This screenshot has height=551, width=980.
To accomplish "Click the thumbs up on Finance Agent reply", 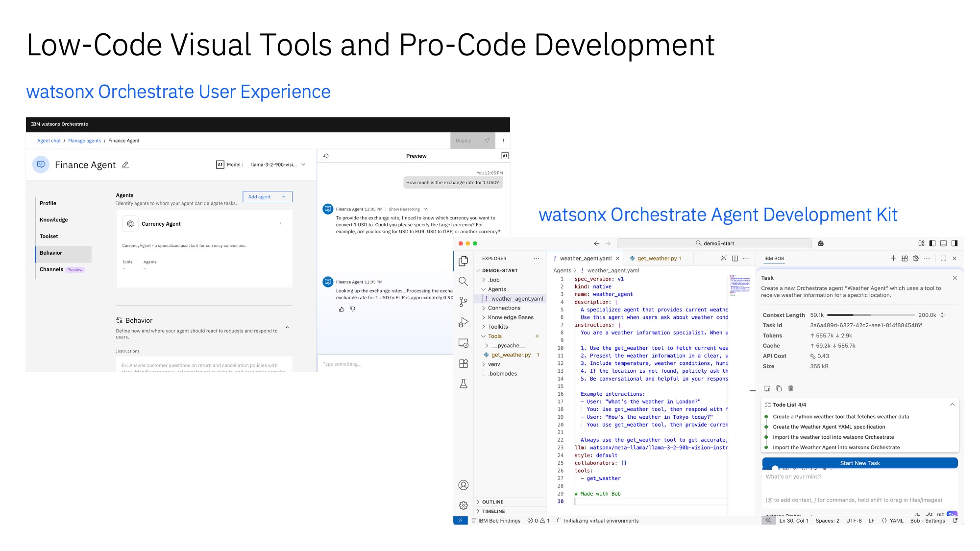I will [x=342, y=309].
